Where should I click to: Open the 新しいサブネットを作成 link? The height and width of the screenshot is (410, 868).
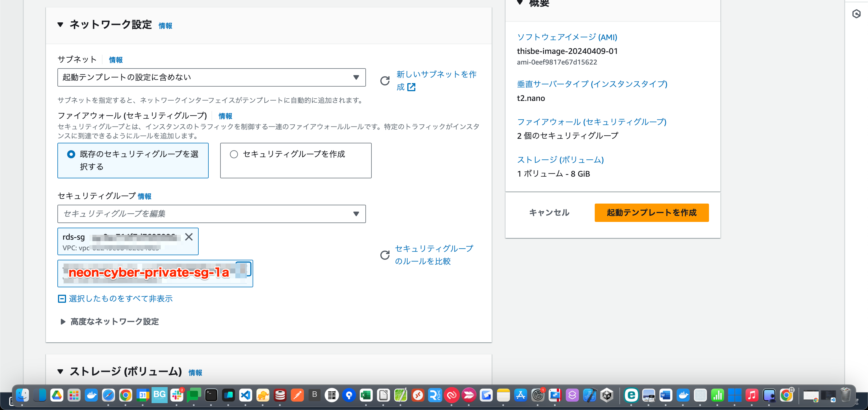[x=436, y=75]
